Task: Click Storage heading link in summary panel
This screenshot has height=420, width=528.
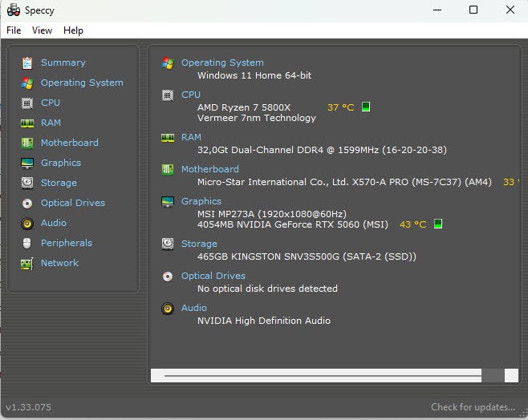Action: tap(199, 244)
